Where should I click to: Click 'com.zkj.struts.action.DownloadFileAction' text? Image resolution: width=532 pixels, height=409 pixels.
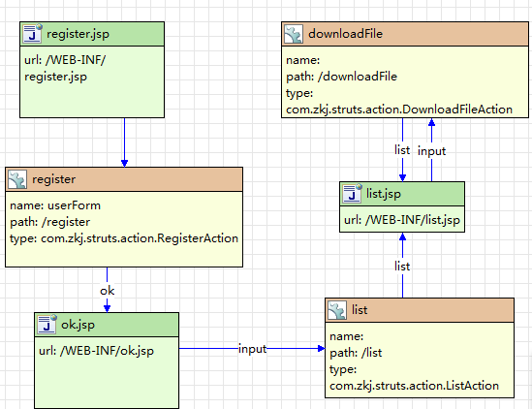[x=399, y=110]
